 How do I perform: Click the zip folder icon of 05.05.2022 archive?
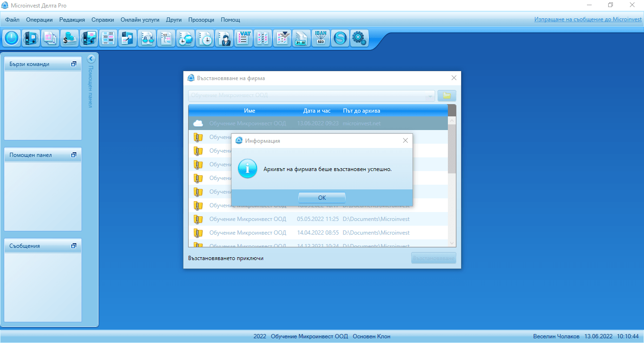tap(198, 219)
